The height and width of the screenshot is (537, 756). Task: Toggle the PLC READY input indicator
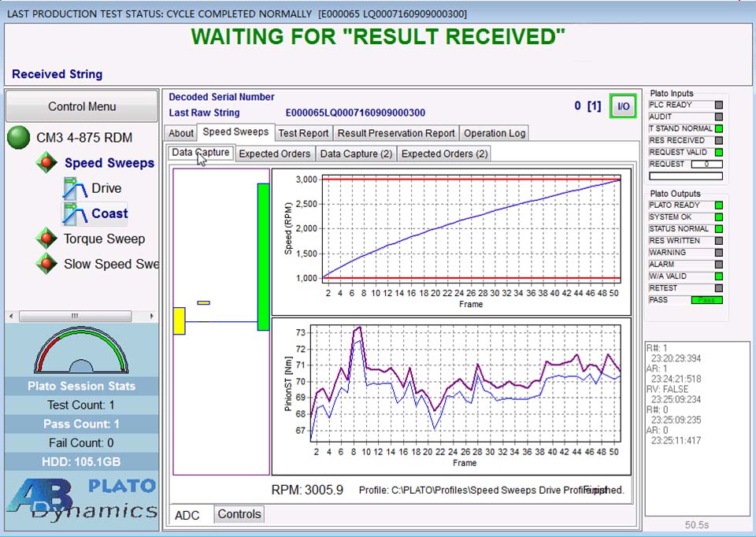click(x=718, y=105)
